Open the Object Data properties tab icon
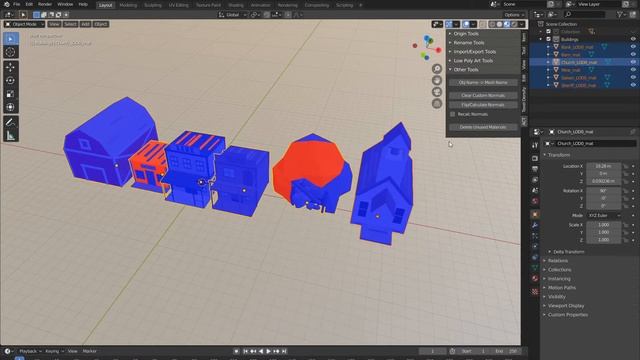 pos(535,268)
